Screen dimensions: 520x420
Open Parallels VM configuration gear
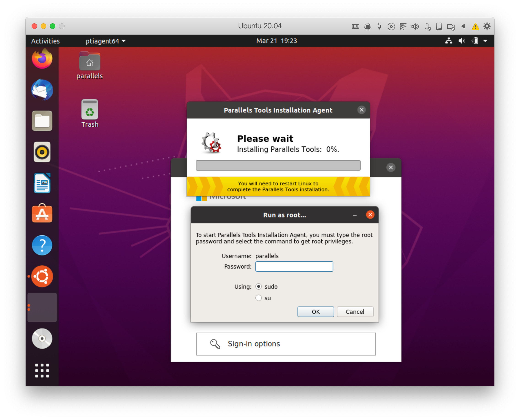pyautogui.click(x=487, y=26)
